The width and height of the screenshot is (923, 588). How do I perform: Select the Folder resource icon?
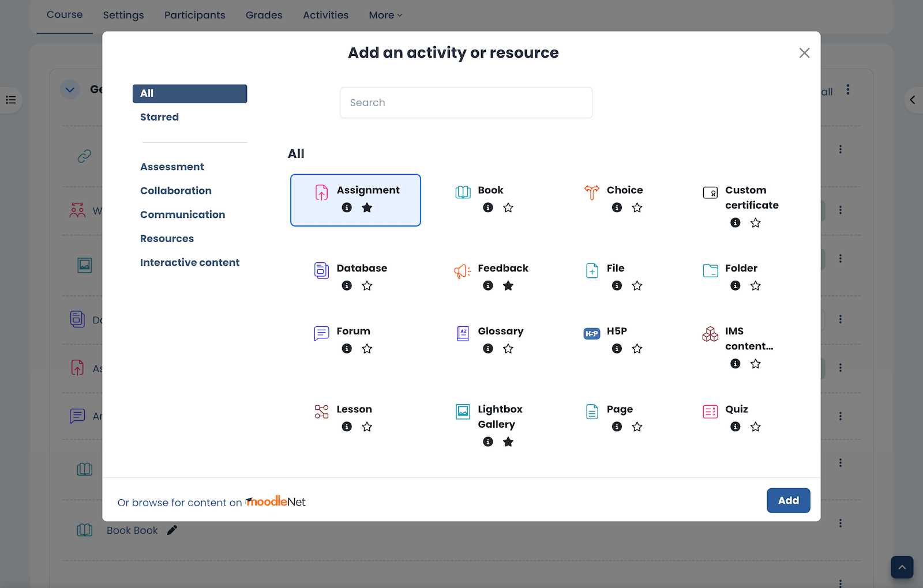(710, 270)
